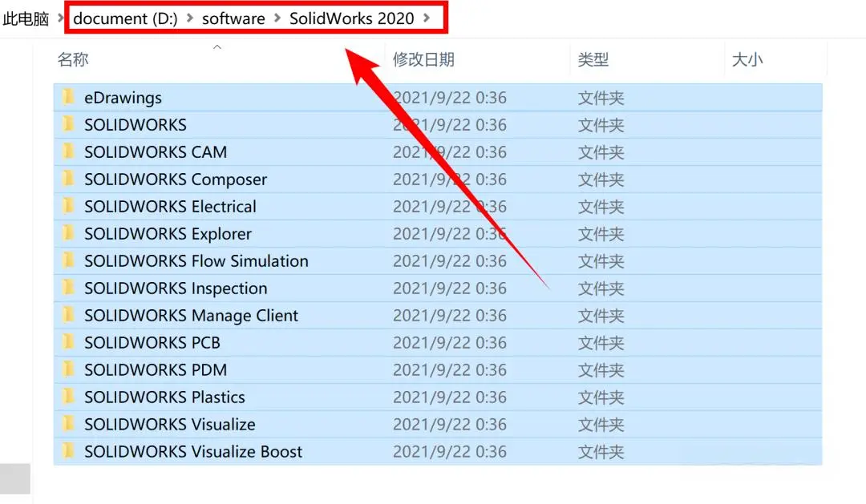Screen dimensions: 866x504
Task: Go to 此电脑 in address bar
Action: pos(26,18)
